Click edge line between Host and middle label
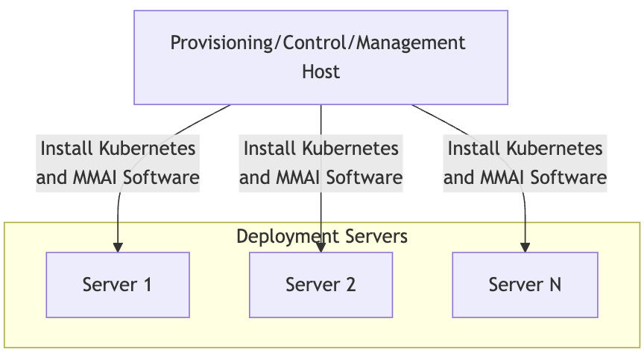 tap(321, 119)
